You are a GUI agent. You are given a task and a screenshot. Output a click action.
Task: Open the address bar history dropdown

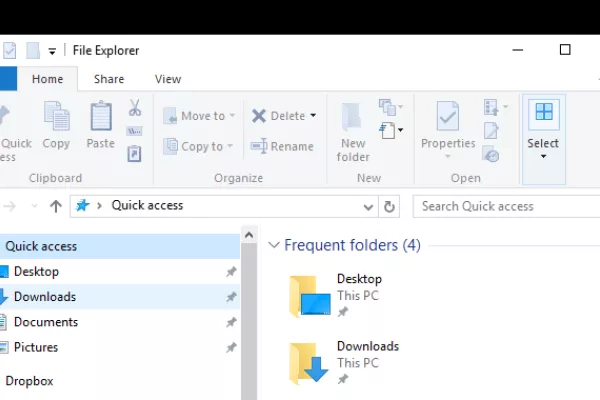coord(368,207)
